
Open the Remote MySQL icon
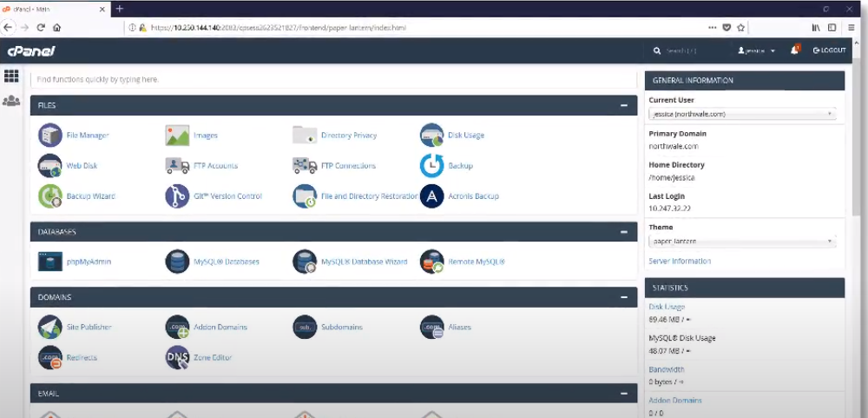coord(431,261)
